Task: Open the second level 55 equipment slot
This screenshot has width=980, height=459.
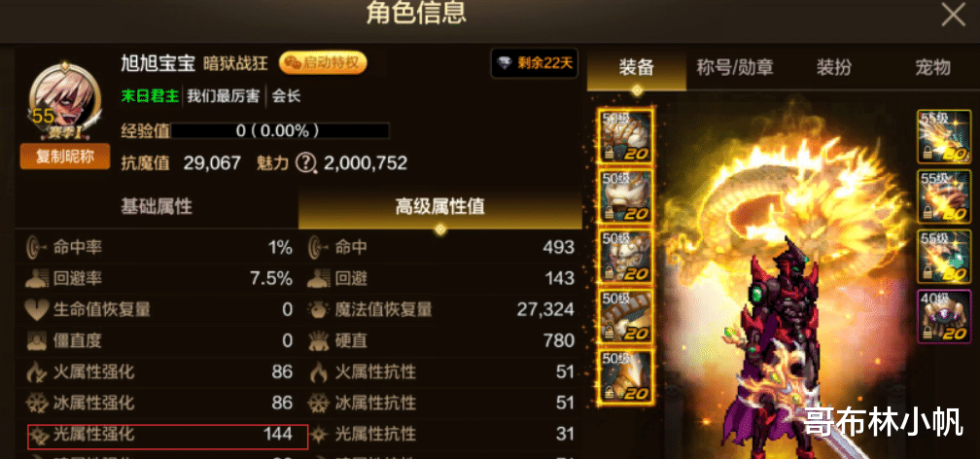Action: coord(944,196)
